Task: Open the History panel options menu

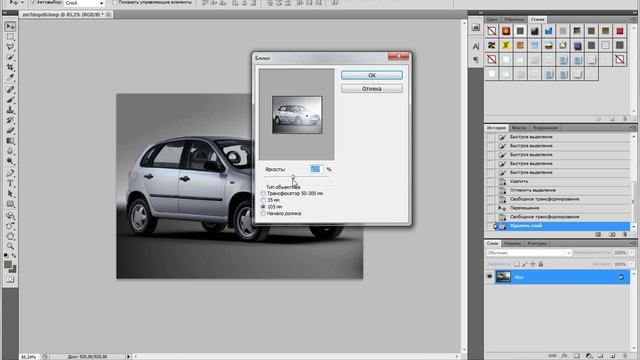Action: (x=633, y=128)
